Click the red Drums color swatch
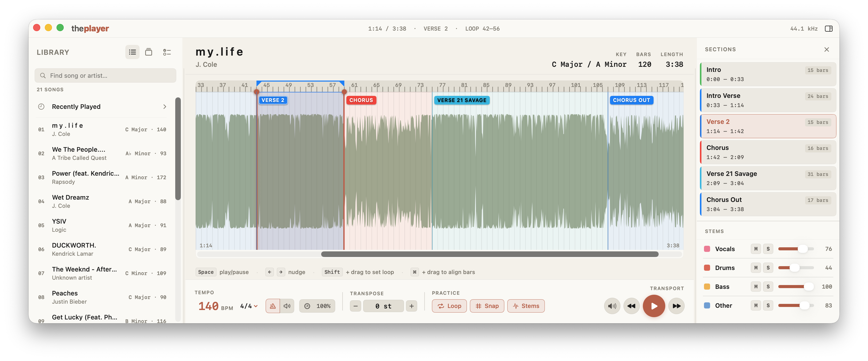 [707, 268]
